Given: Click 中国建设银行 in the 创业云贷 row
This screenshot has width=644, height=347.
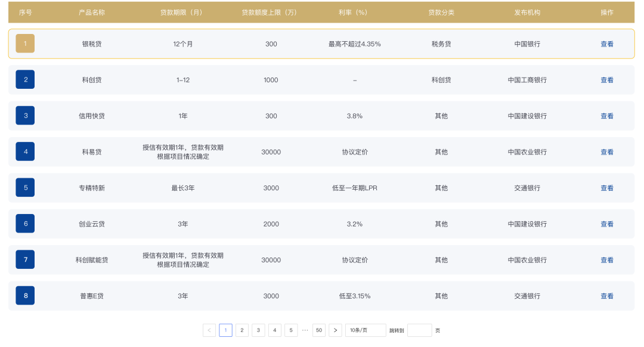Looking at the screenshot, I should (x=527, y=224).
